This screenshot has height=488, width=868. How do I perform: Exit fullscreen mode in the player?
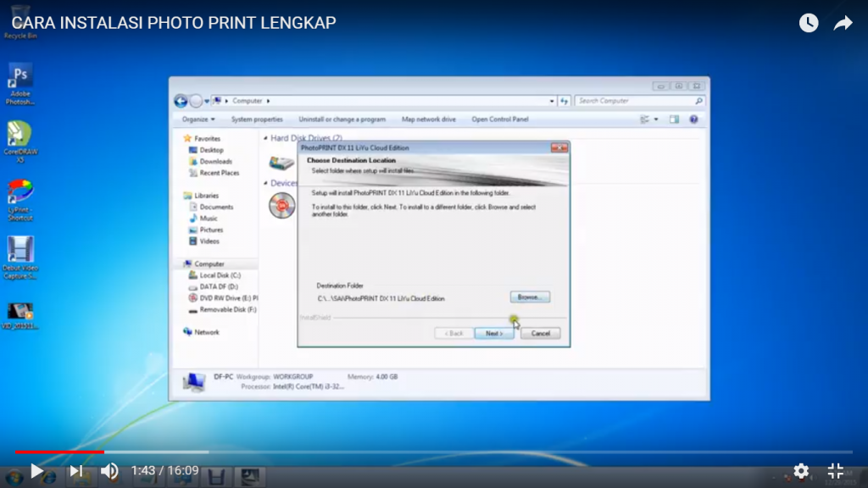(835, 471)
